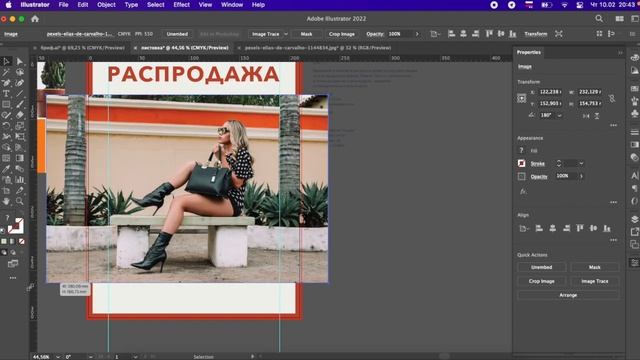
Task: Switch to the pexels-elias-de-carvalho jpg tab
Action: tap(318, 48)
